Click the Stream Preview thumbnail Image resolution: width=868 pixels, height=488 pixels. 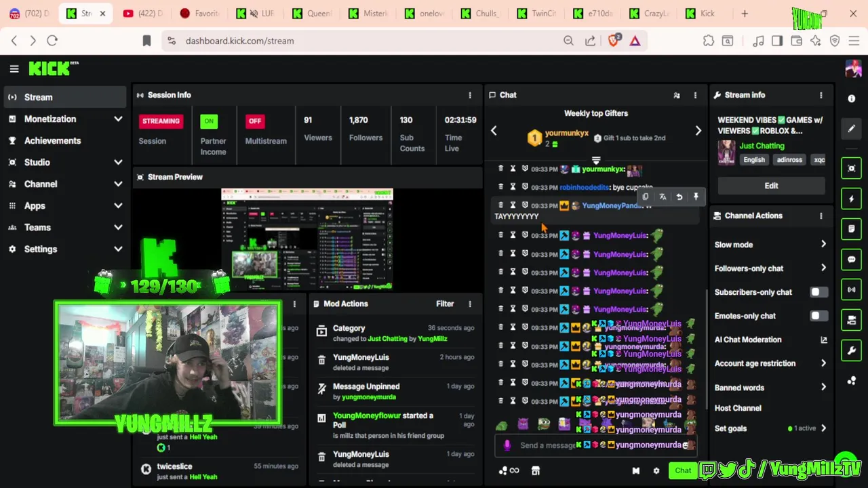click(x=307, y=239)
